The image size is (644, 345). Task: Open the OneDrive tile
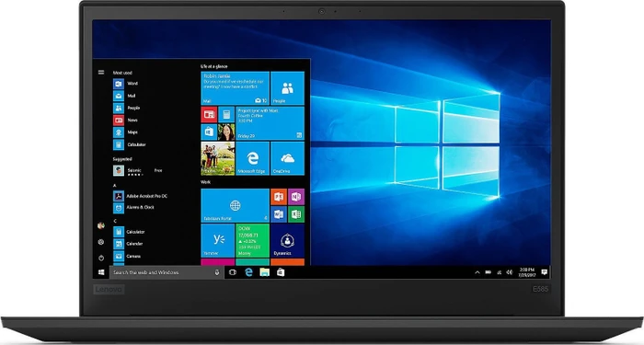point(287,158)
